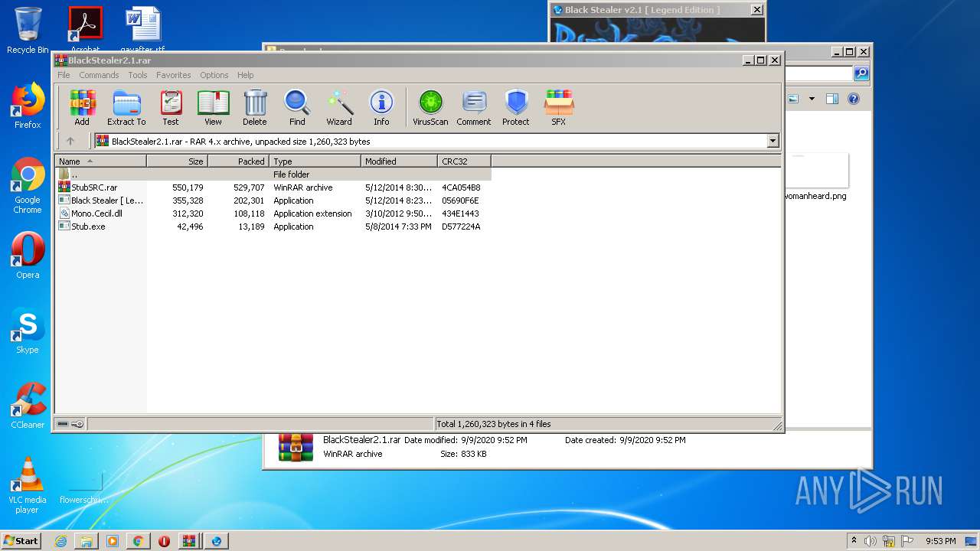Launch the Wizard wand tool
The width and height of the screenshot is (980, 551).
pyautogui.click(x=339, y=107)
